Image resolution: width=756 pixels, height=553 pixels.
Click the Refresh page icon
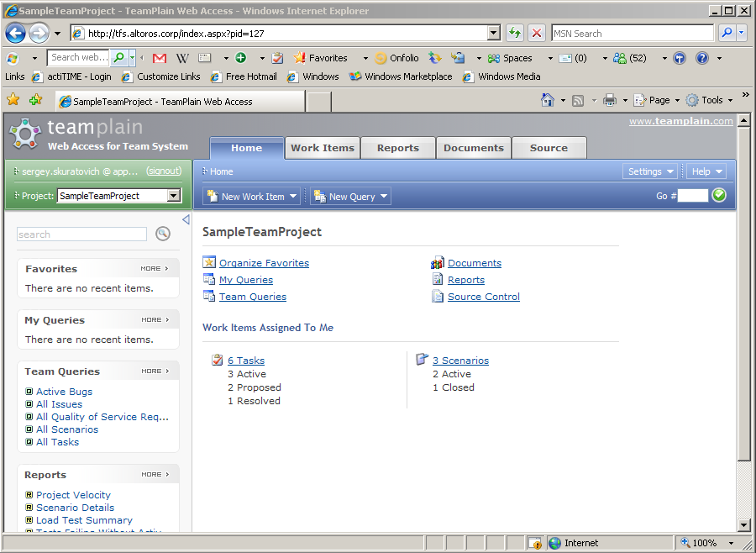(515, 34)
